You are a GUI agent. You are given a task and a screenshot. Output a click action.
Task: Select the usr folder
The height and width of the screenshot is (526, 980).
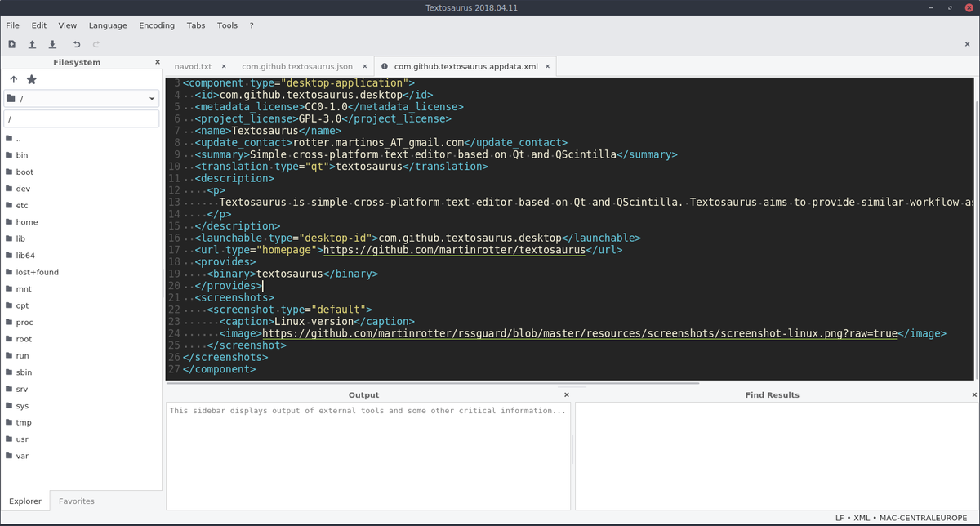[81, 439]
